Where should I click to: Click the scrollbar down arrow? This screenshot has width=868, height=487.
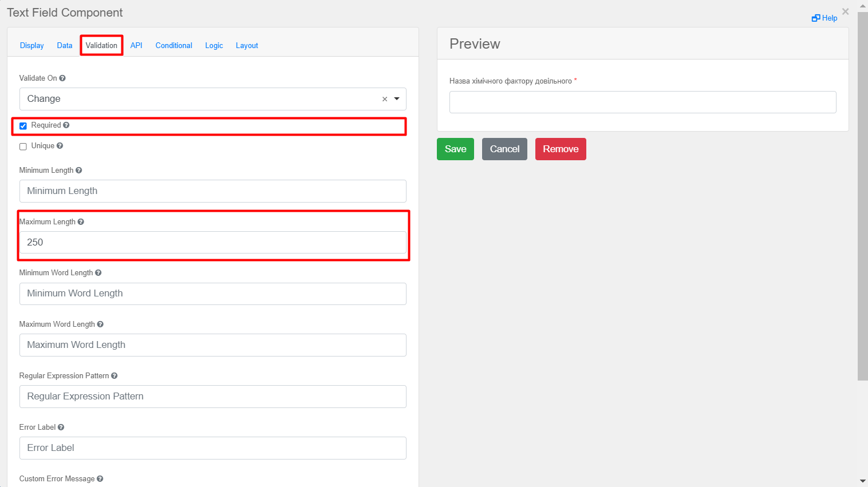[863, 481]
